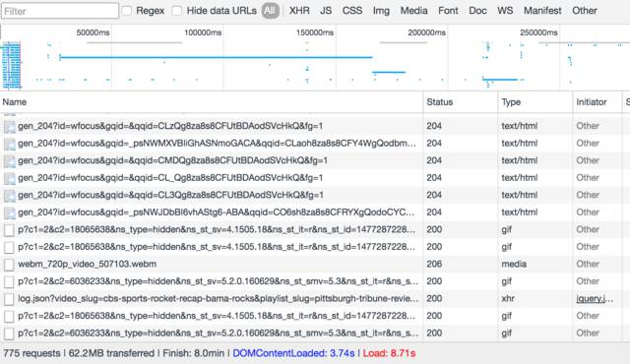Open jquery initiator link for log.json
Image resolution: width=630 pixels, height=364 pixels.
coord(594,299)
